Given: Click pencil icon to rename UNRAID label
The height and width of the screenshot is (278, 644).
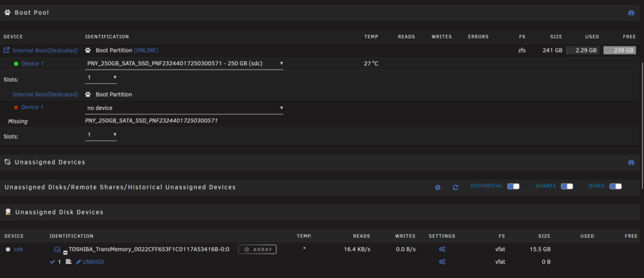Looking at the screenshot, I should [x=79, y=261].
